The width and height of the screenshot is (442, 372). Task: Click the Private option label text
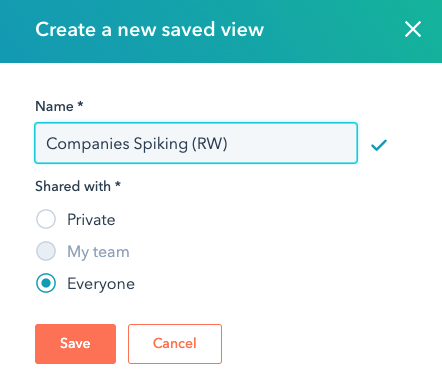pyautogui.click(x=91, y=220)
